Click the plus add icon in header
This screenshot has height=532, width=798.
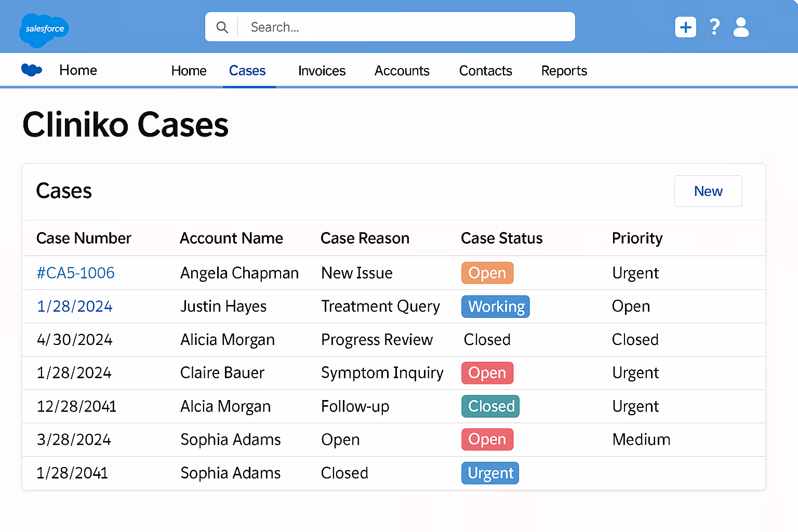(x=685, y=27)
